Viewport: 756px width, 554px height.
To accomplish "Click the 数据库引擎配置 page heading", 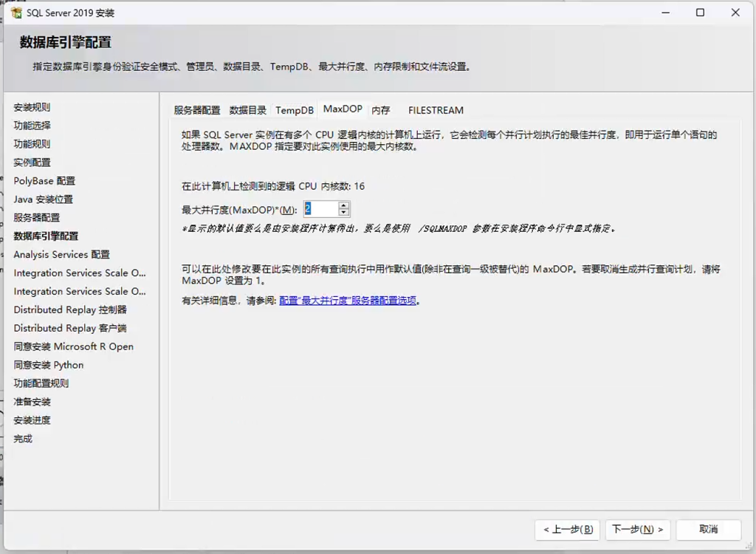I will 66,42.
